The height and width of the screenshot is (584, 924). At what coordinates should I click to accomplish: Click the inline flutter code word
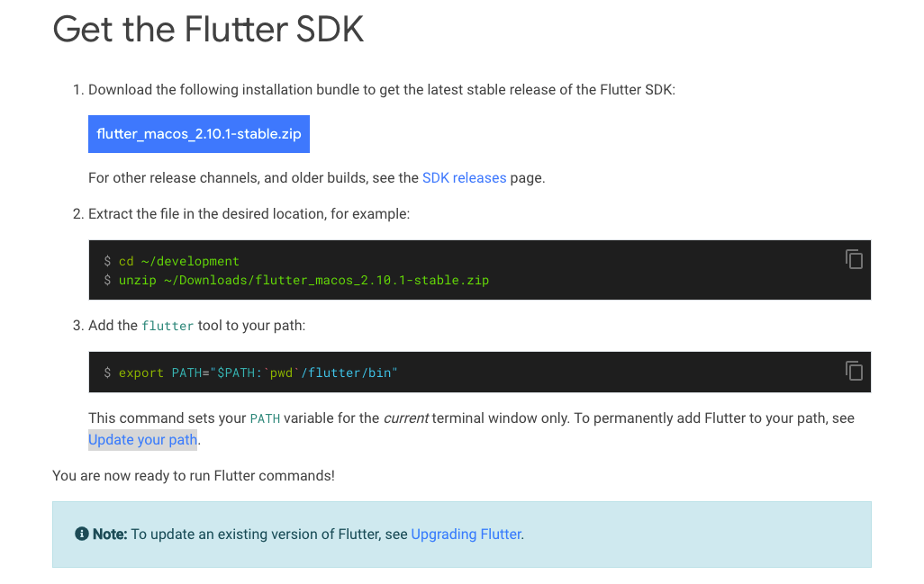(168, 326)
